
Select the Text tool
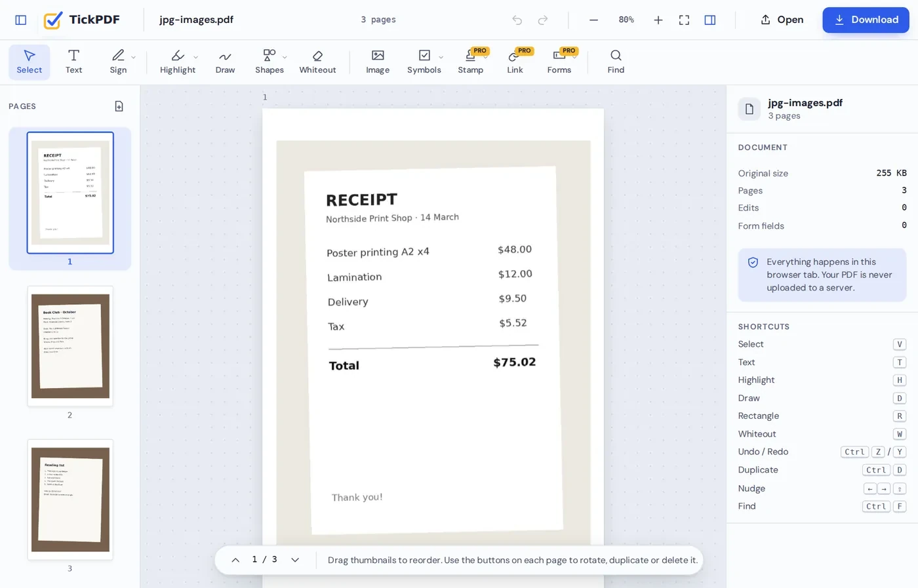click(73, 62)
